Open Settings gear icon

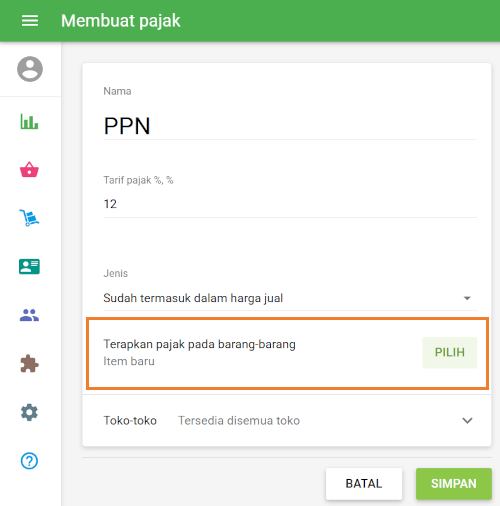pyautogui.click(x=29, y=412)
